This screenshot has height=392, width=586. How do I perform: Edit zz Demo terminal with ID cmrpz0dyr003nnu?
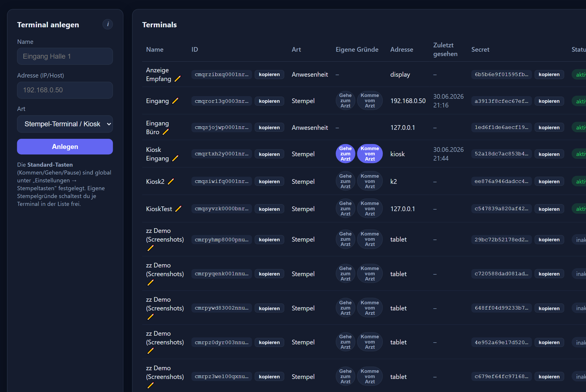pyautogui.click(x=151, y=351)
